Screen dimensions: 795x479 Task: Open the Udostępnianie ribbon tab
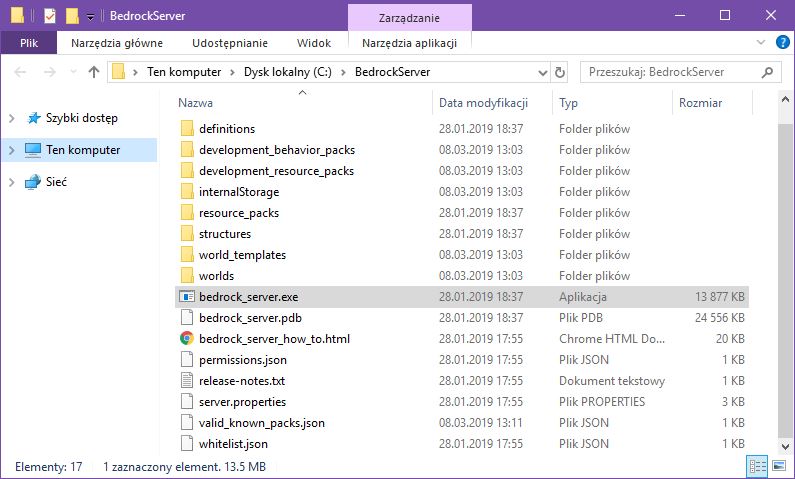click(x=230, y=43)
